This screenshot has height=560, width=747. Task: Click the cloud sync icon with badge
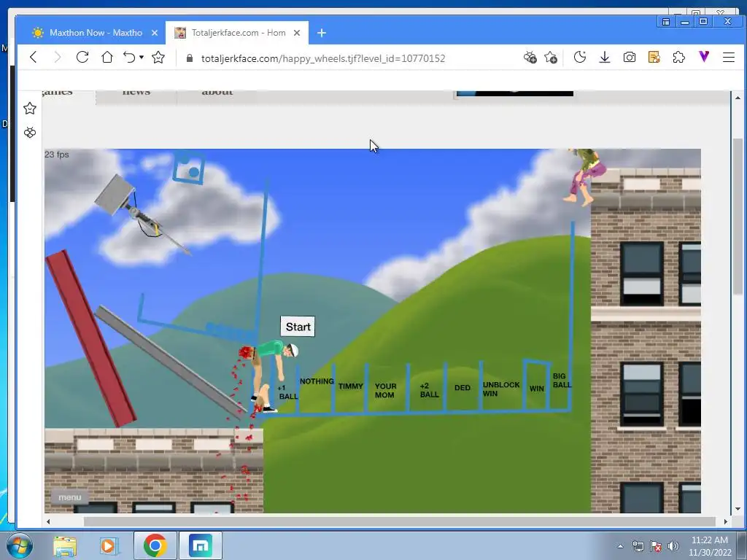click(530, 58)
